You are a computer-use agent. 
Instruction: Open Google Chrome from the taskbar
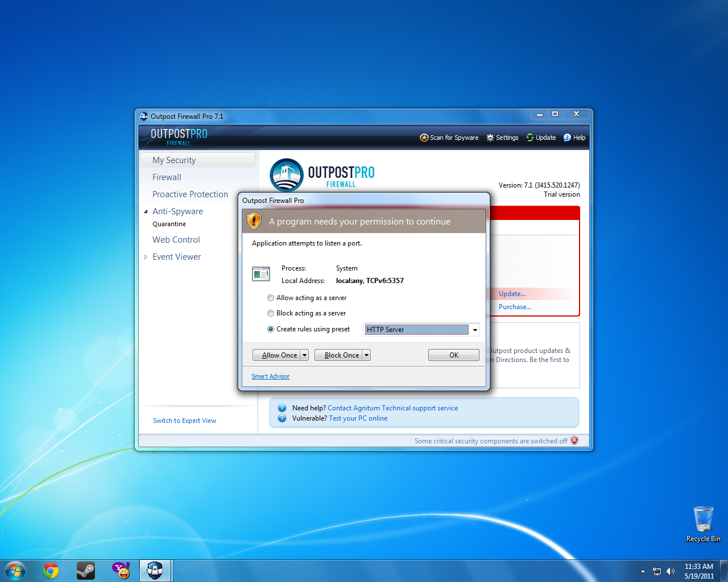[51, 570]
